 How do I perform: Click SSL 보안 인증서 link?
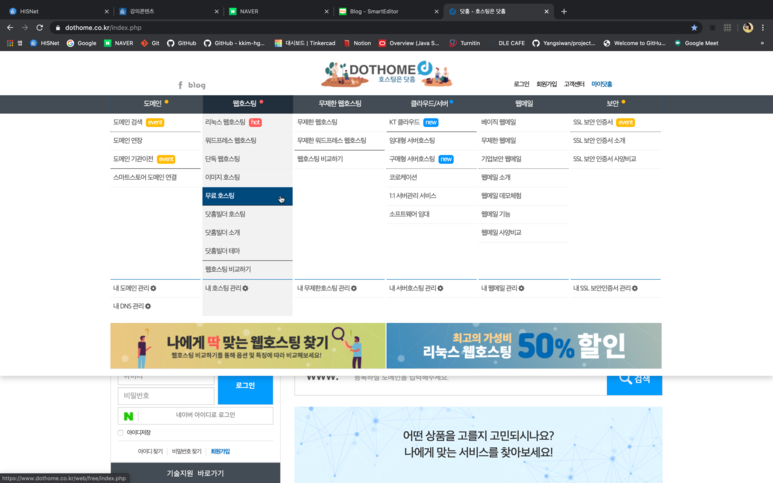593,122
